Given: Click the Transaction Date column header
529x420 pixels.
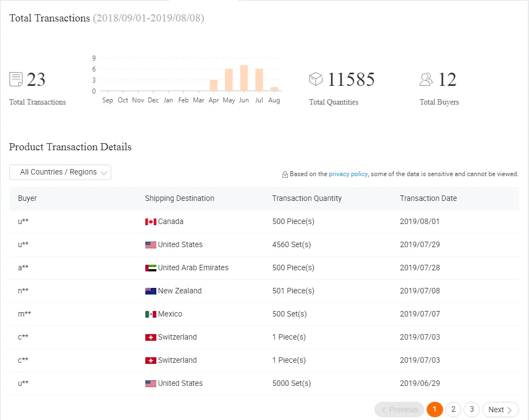Looking at the screenshot, I should tap(428, 199).
